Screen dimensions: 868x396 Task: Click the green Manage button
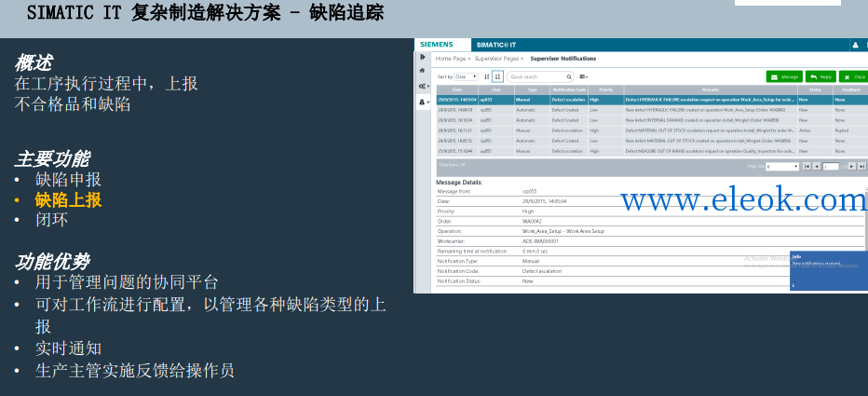tap(784, 77)
